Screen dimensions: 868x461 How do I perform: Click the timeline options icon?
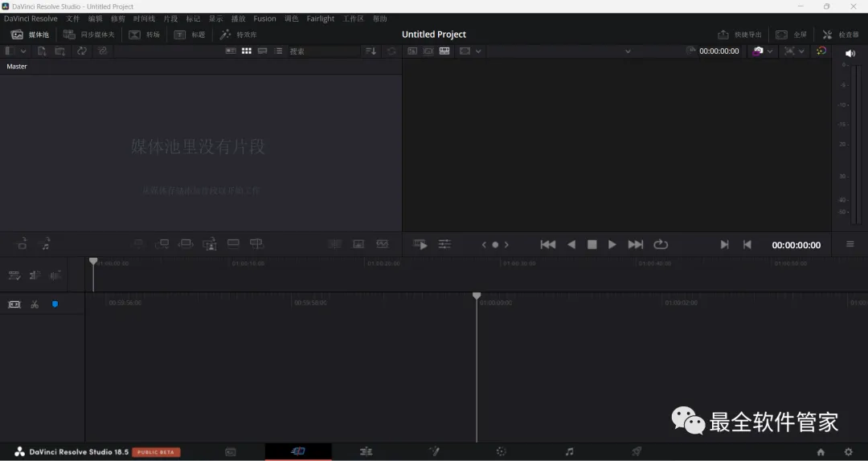14,275
